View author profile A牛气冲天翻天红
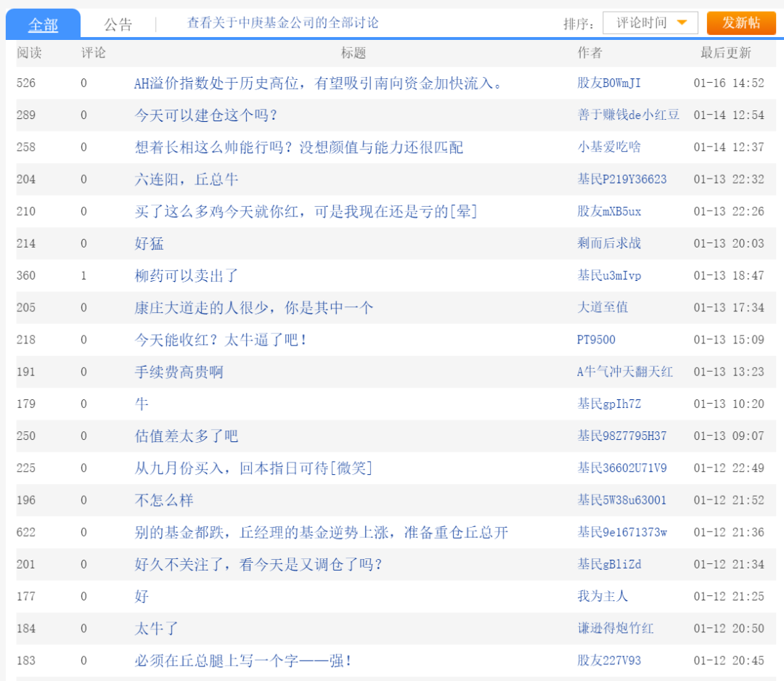The image size is (784, 681). [x=625, y=372]
